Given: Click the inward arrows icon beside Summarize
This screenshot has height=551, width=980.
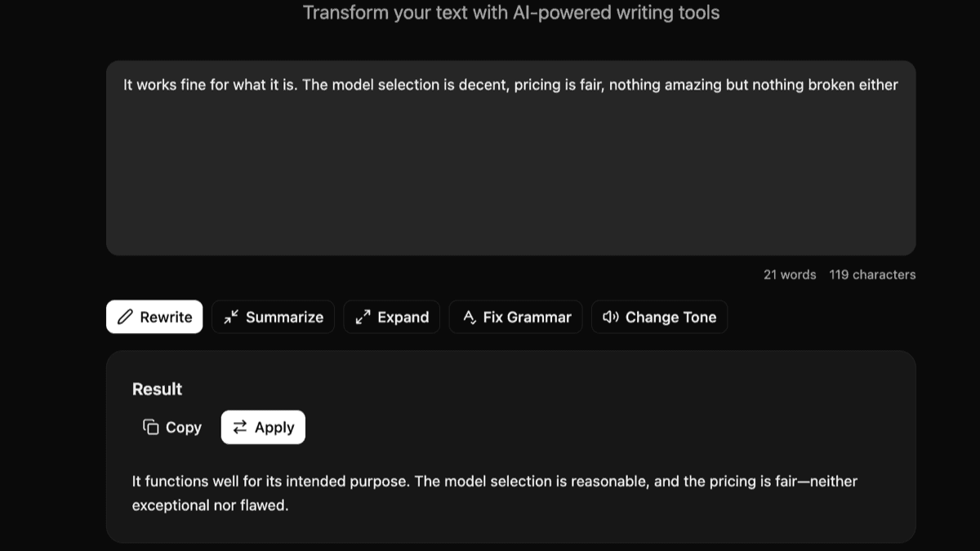Looking at the screenshot, I should click(x=229, y=317).
